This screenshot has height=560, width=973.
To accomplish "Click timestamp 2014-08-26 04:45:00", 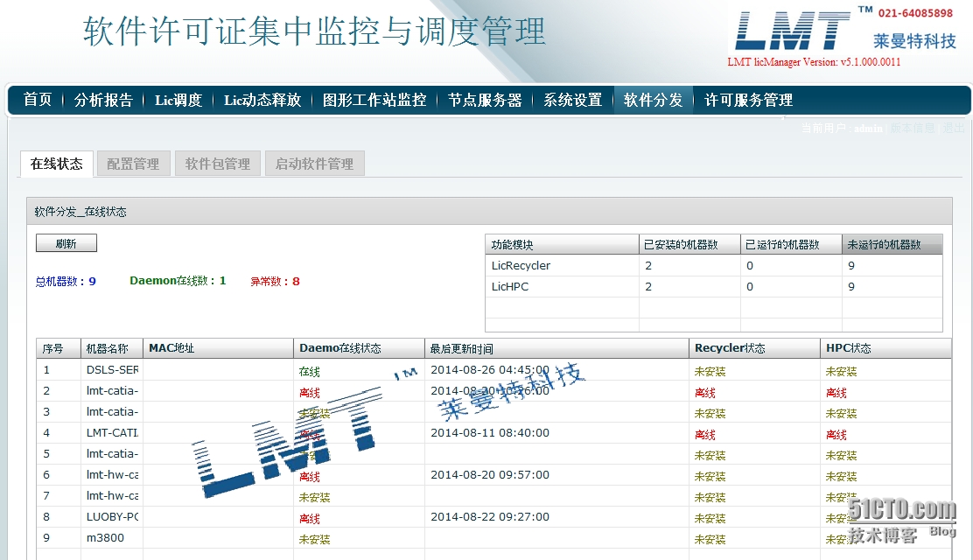I will (490, 370).
